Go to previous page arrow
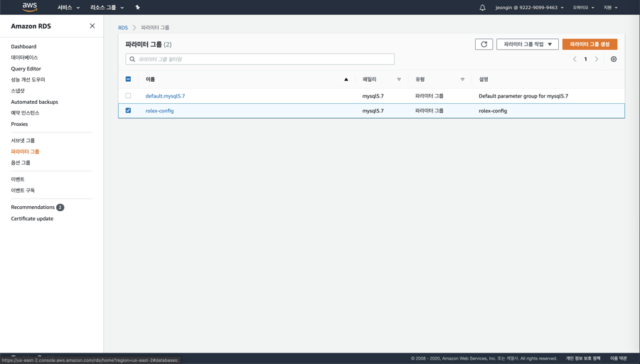 click(x=575, y=59)
